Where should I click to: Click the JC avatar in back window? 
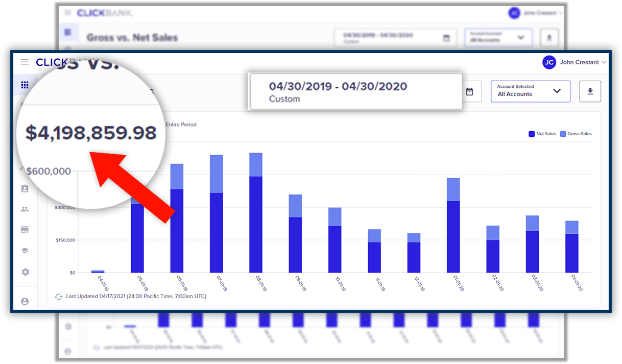[x=514, y=13]
